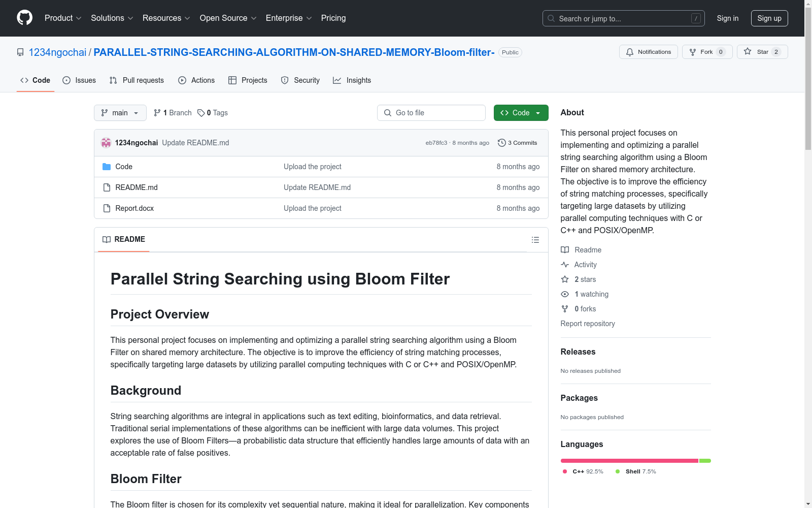Image resolution: width=812 pixels, height=508 pixels.
Task: Expand the Open Source menu
Action: click(228, 18)
